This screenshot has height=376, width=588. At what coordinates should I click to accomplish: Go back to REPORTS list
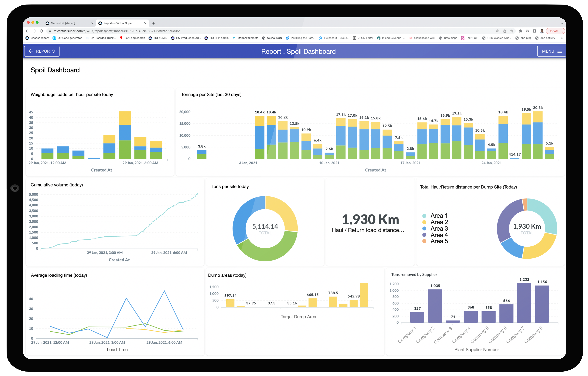pyautogui.click(x=42, y=51)
